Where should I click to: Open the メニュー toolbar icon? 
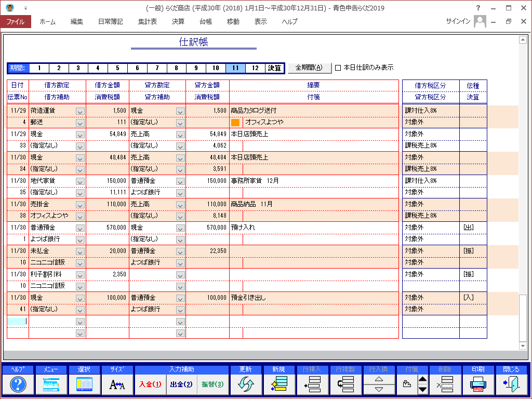[51, 384]
